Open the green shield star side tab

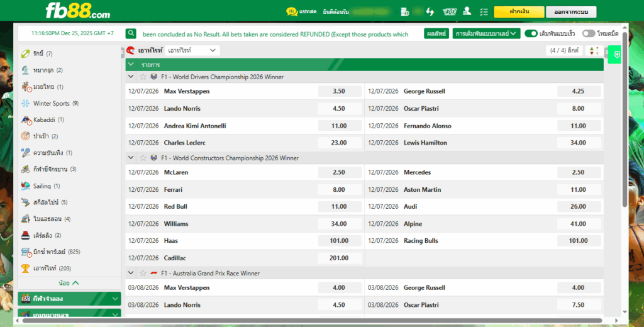(x=616, y=54)
